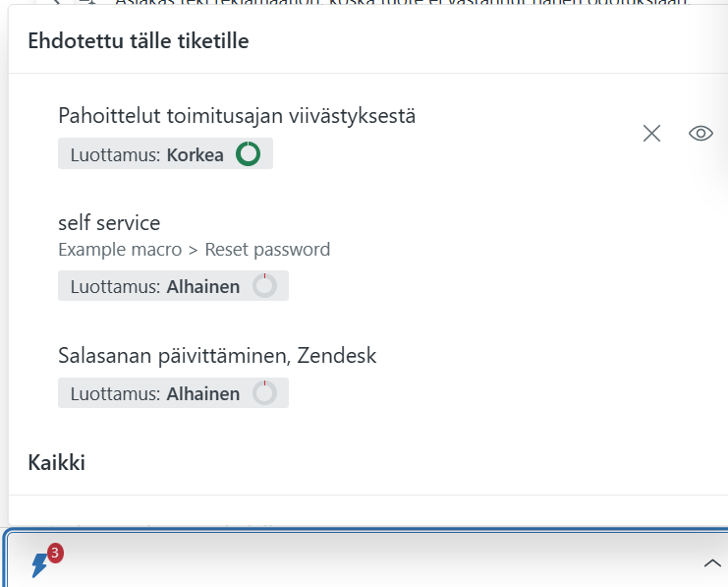The width and height of the screenshot is (728, 587).
Task: Select the "self service" macro suggestion
Action: point(109,223)
